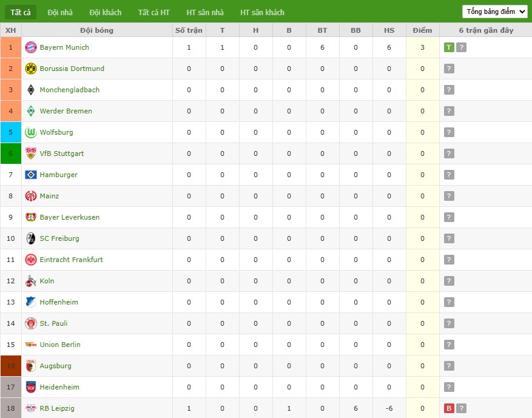The width and height of the screenshot is (532, 418).
Task: Click the Điểm column header
Action: pos(422,30)
